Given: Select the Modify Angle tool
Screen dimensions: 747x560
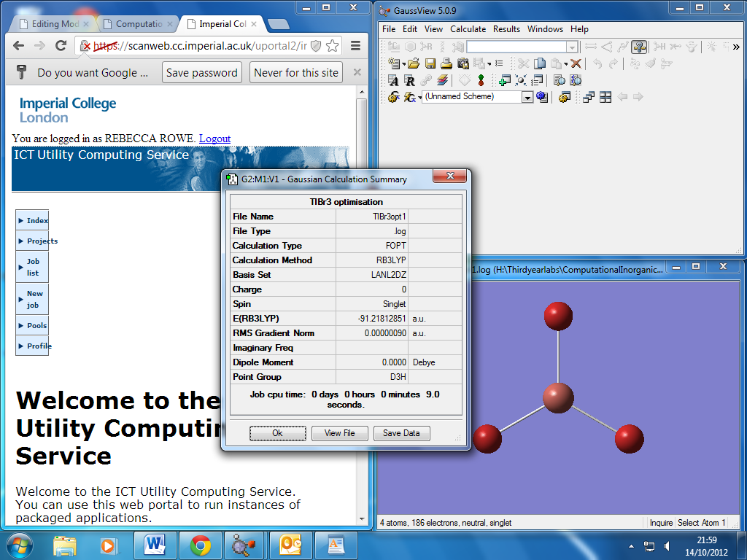Looking at the screenshot, I should (606, 46).
